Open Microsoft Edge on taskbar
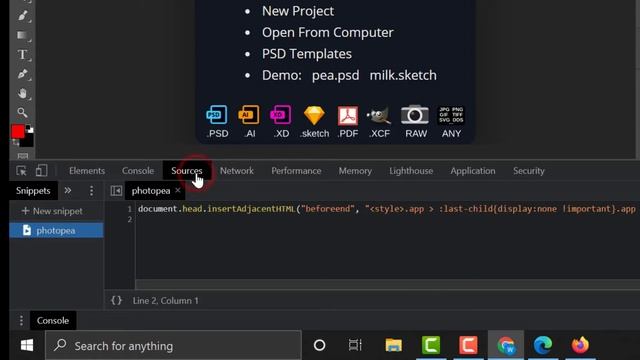640x360 pixels. point(543,345)
